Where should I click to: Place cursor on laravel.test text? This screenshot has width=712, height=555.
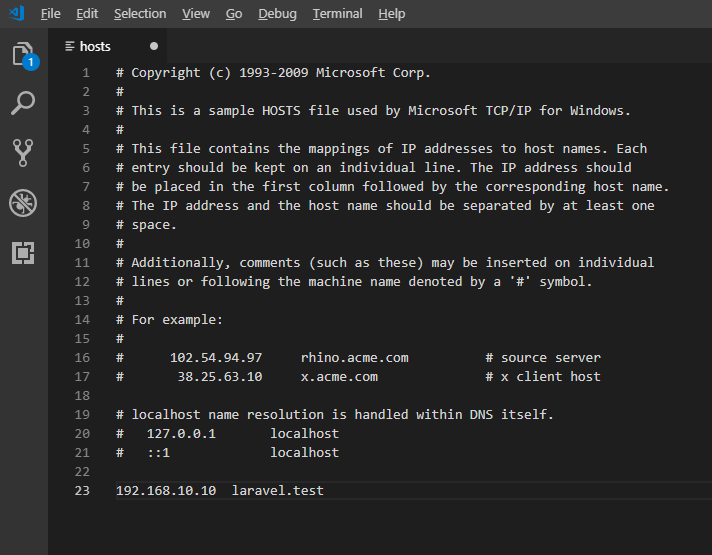tap(277, 491)
